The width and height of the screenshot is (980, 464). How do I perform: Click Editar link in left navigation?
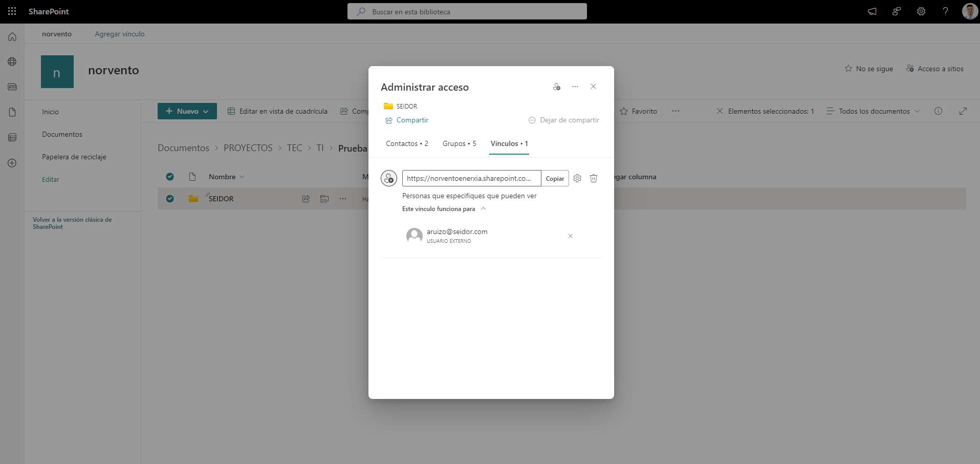pos(51,179)
